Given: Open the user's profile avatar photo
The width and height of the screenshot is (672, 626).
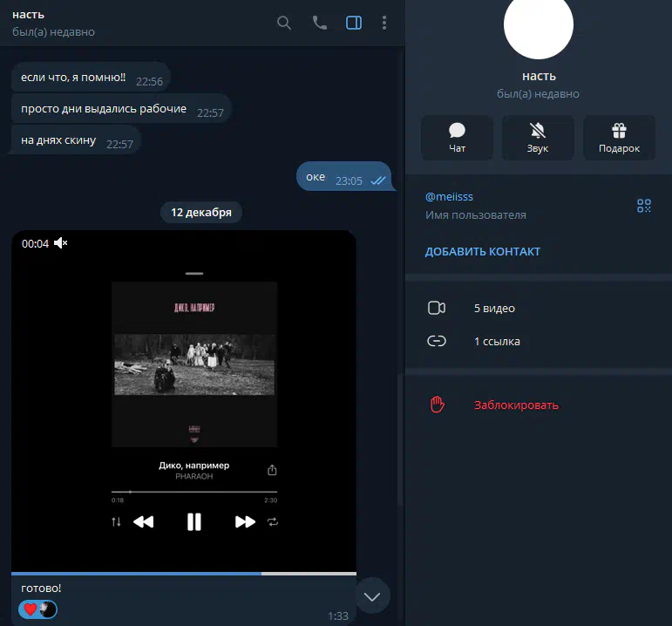Looking at the screenshot, I should click(x=539, y=26).
